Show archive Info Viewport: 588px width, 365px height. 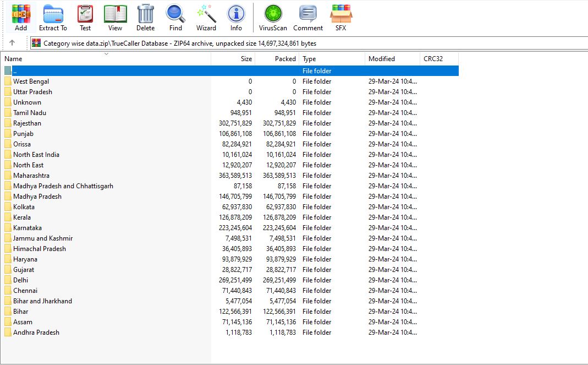pos(236,17)
